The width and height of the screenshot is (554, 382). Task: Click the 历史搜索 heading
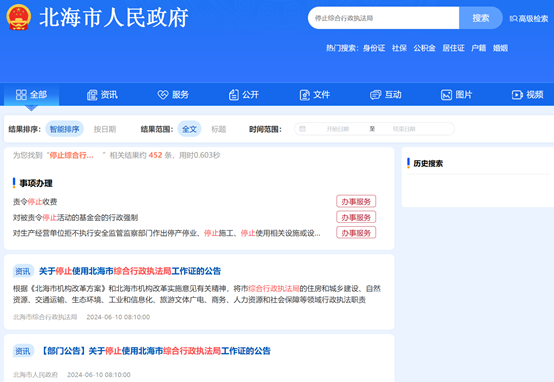click(x=428, y=163)
